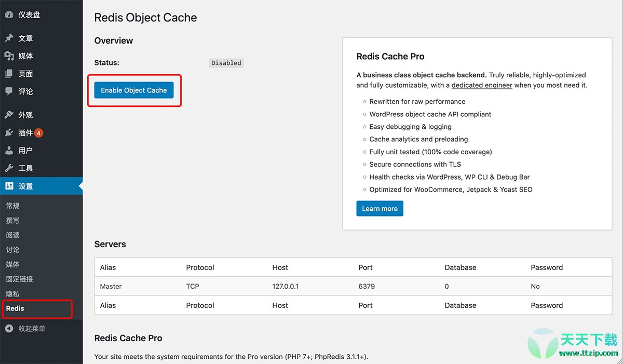Image resolution: width=623 pixels, height=364 pixels.
Task: Click the 设置 settings sliders icon
Action: 9,186
